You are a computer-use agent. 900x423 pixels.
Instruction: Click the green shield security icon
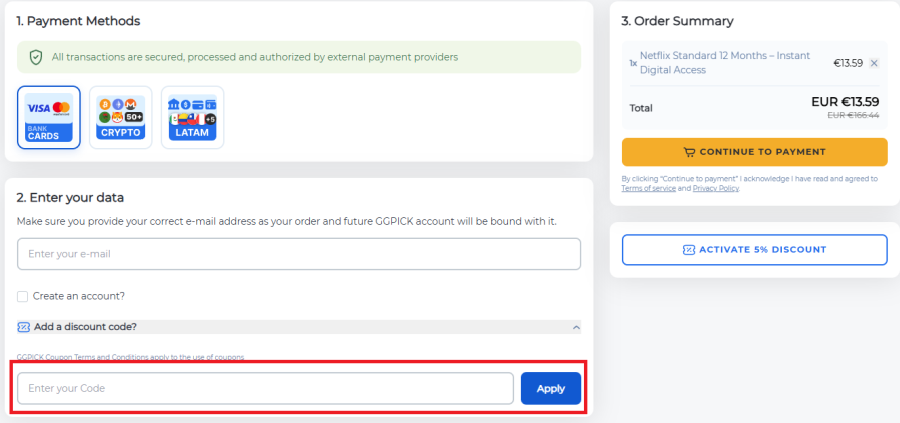pyautogui.click(x=36, y=57)
